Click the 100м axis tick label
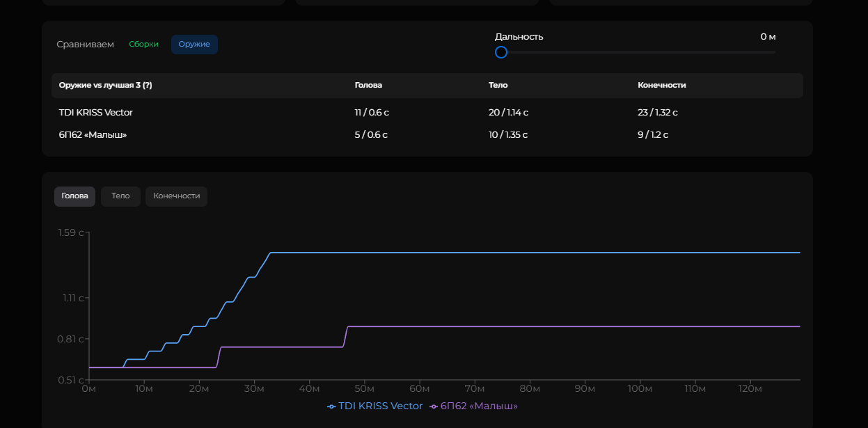Screen dimensions: 868x428 click(x=640, y=388)
